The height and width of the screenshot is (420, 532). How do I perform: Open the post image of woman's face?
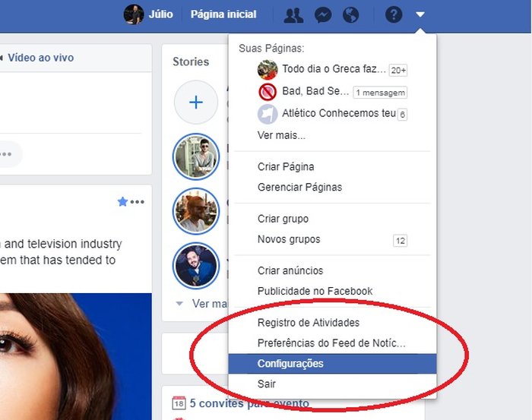pos(76,356)
